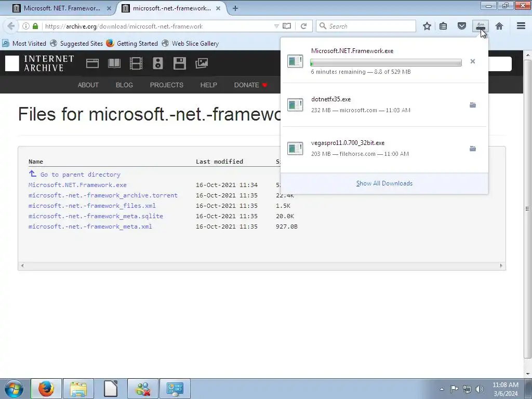Viewport: 532px width, 399px height.
Task: Open the ABOUT menu item
Action: [88, 85]
